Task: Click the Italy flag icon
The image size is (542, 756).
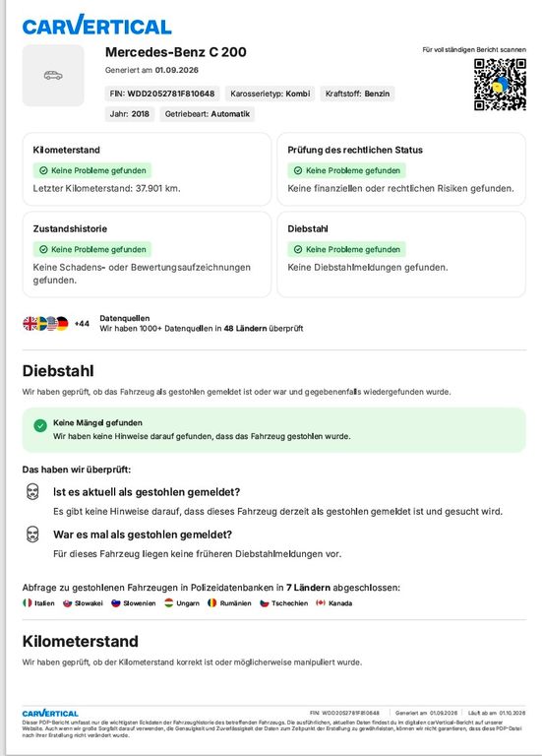Action: 27,602
